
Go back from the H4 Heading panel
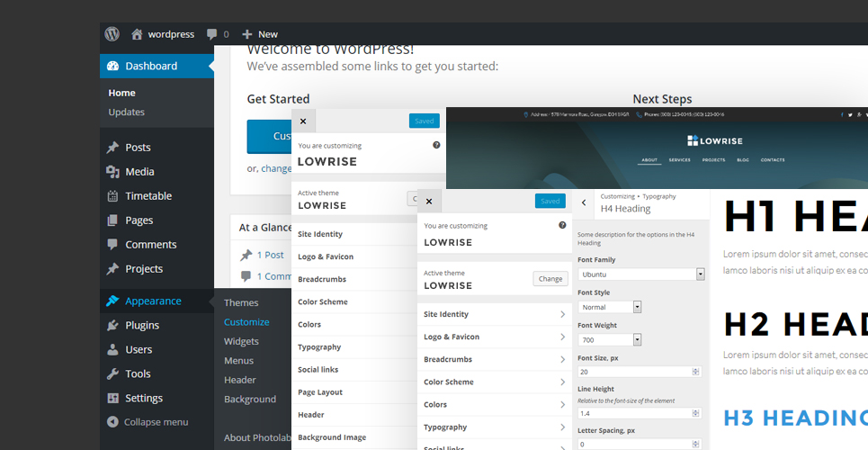(584, 203)
